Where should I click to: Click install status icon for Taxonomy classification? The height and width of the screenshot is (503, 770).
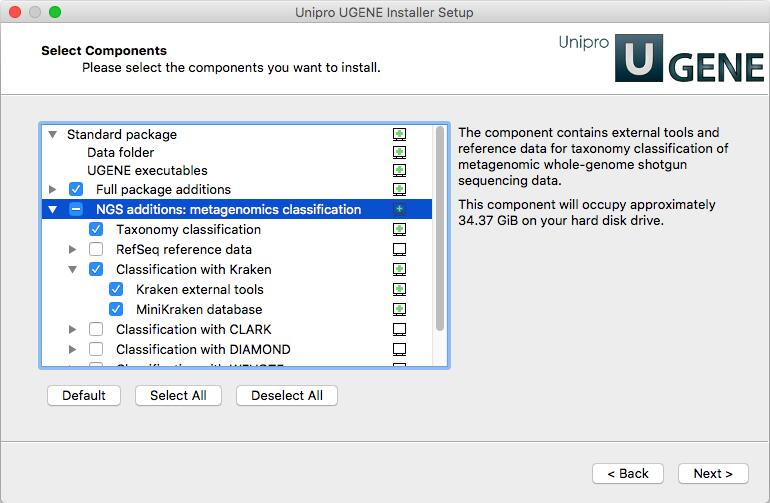[x=399, y=229]
